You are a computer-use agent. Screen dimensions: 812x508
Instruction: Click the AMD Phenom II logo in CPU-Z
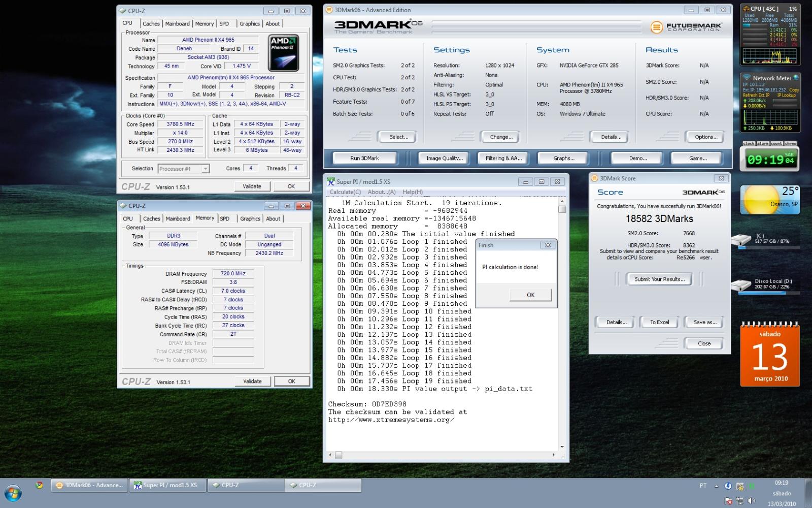(x=283, y=53)
